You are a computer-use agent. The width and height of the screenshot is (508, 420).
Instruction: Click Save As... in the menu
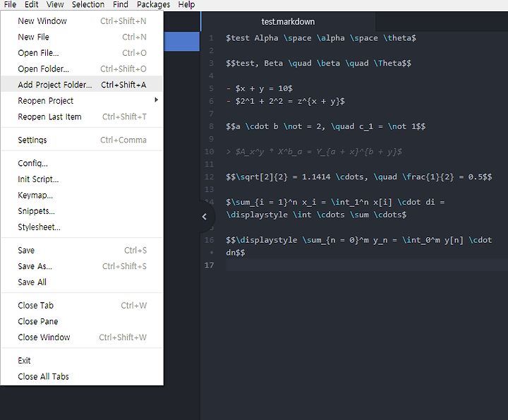[x=82, y=266]
